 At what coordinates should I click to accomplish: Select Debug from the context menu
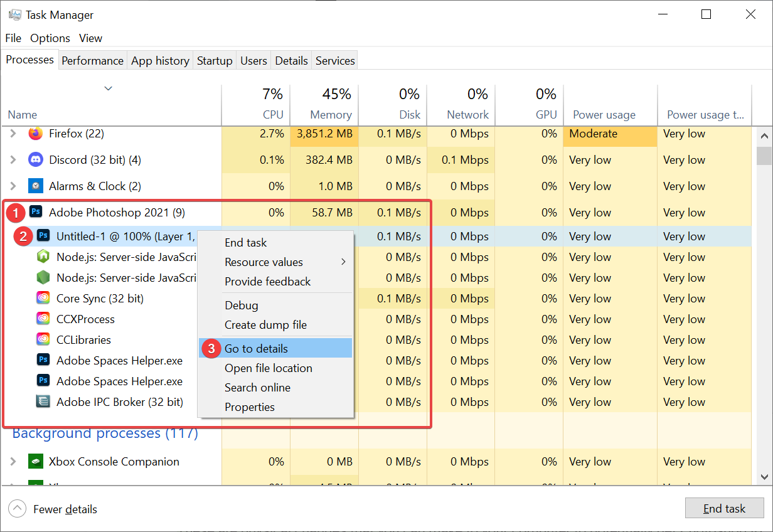click(x=276, y=305)
